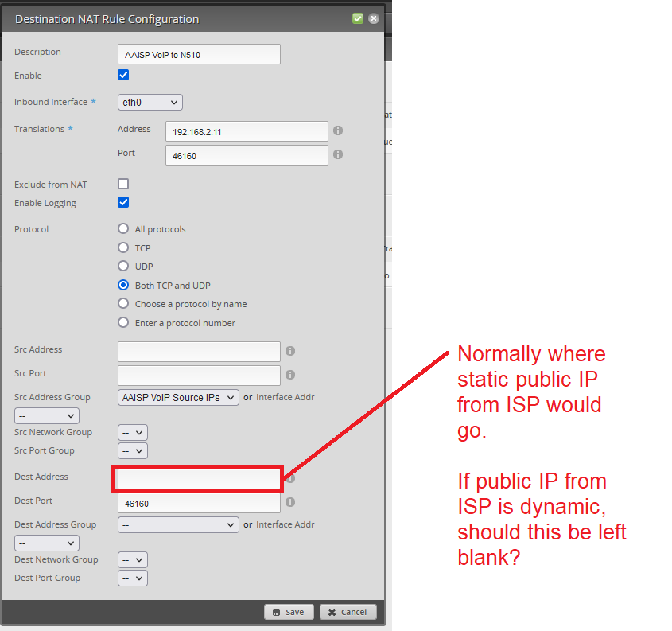The width and height of the screenshot is (672, 631).
Task: Select the UDP protocol radio button
Action: point(123,267)
